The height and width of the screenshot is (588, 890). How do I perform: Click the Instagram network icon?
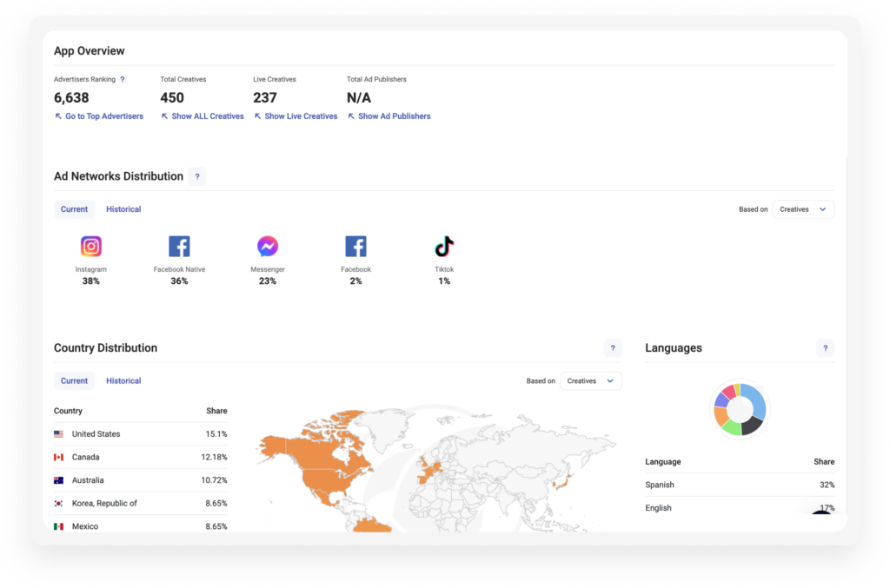coord(90,246)
